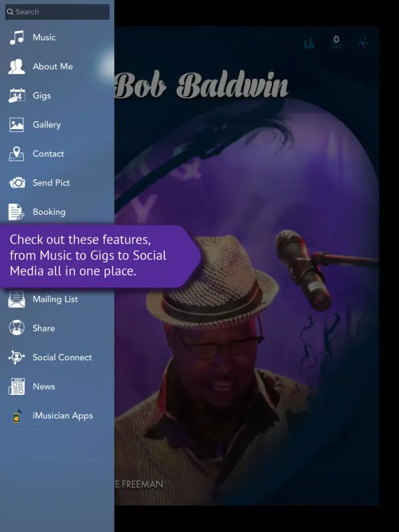The height and width of the screenshot is (532, 399).
Task: Click the Music note icon
Action: tap(16, 37)
